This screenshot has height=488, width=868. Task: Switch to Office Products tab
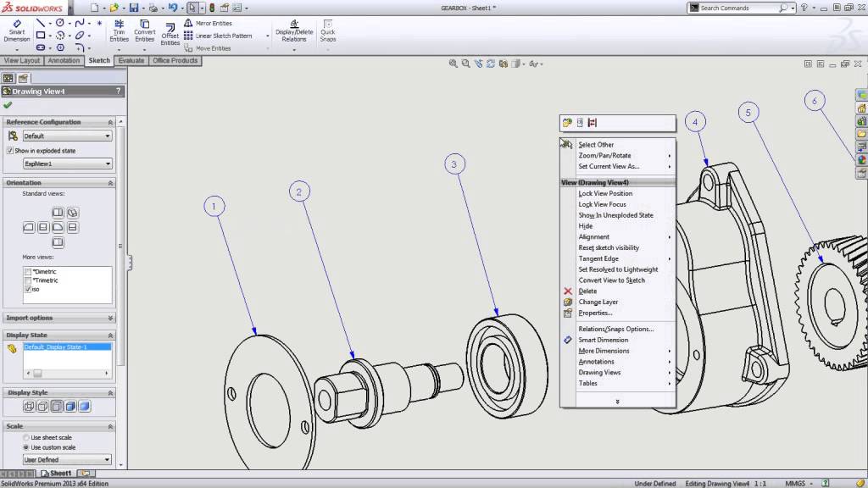(175, 60)
